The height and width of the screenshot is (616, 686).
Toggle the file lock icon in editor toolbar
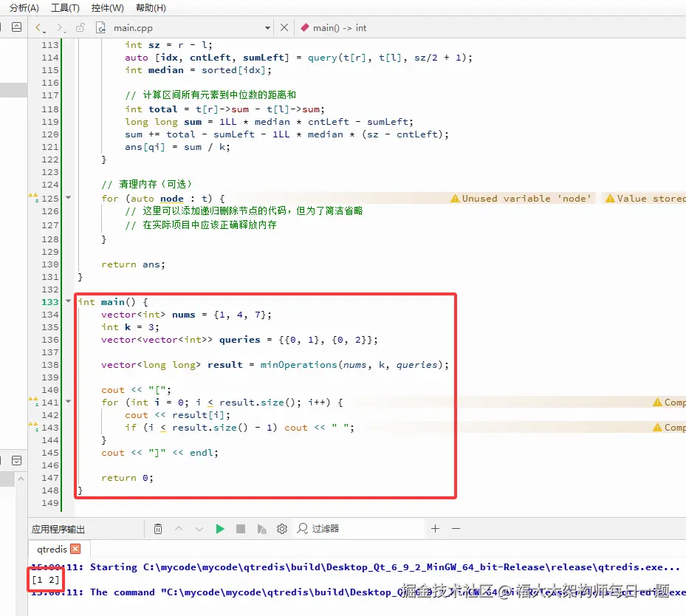(x=80, y=28)
